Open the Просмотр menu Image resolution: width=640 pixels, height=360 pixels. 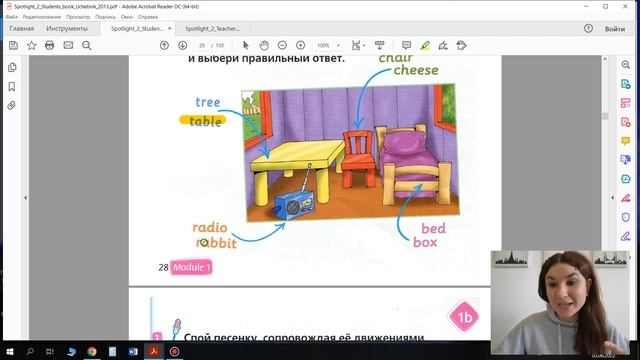(x=78, y=17)
